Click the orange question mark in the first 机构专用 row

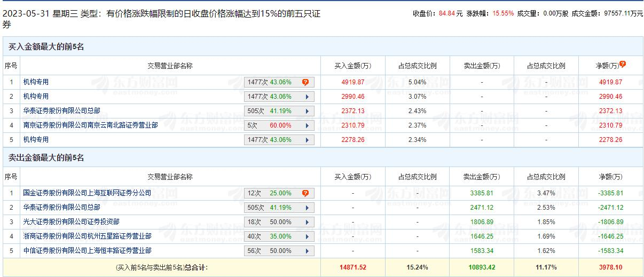pos(305,82)
